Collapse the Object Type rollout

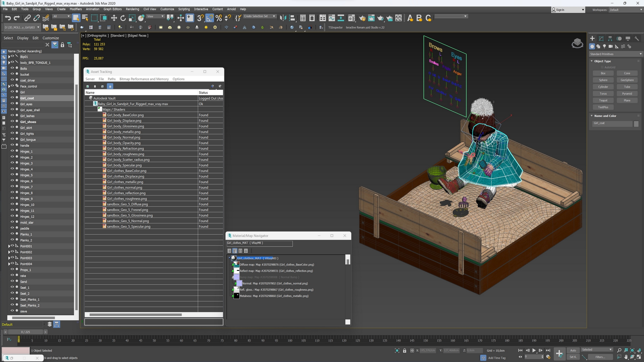click(602, 61)
